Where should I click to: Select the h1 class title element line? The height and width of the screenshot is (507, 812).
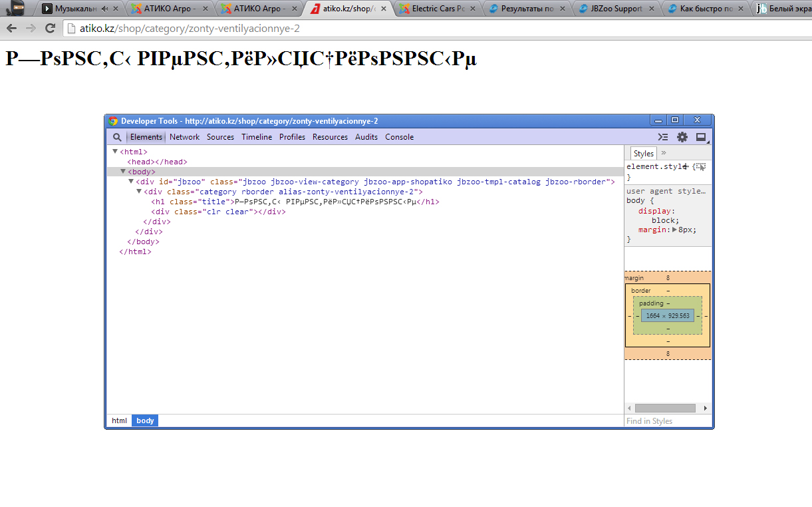click(295, 202)
